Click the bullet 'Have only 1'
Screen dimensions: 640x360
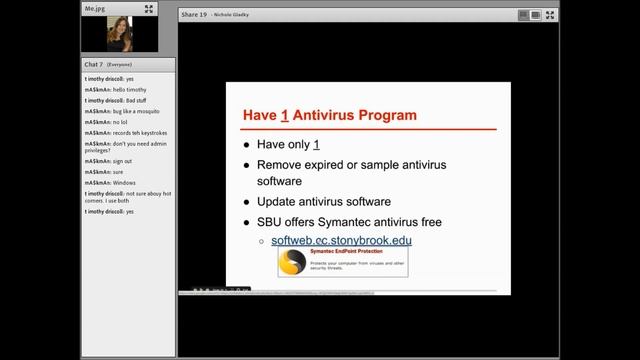click(x=288, y=144)
